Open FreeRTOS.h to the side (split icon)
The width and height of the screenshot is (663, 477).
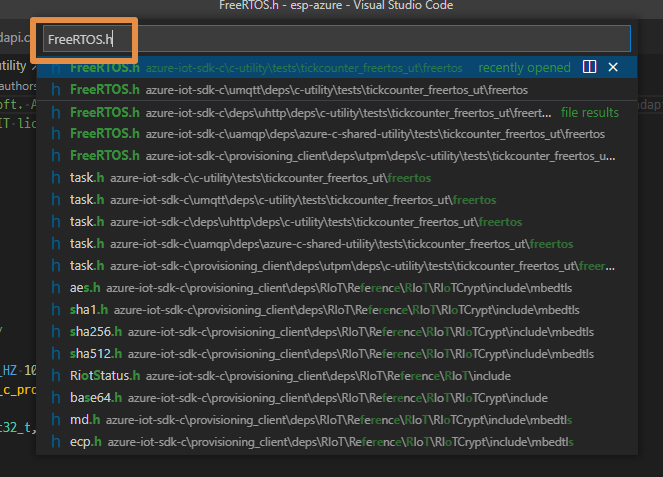(589, 67)
